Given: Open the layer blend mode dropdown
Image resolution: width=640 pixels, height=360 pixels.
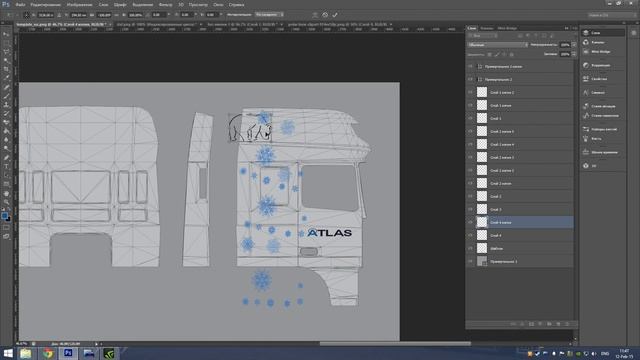Looking at the screenshot, I should pyautogui.click(x=498, y=44).
